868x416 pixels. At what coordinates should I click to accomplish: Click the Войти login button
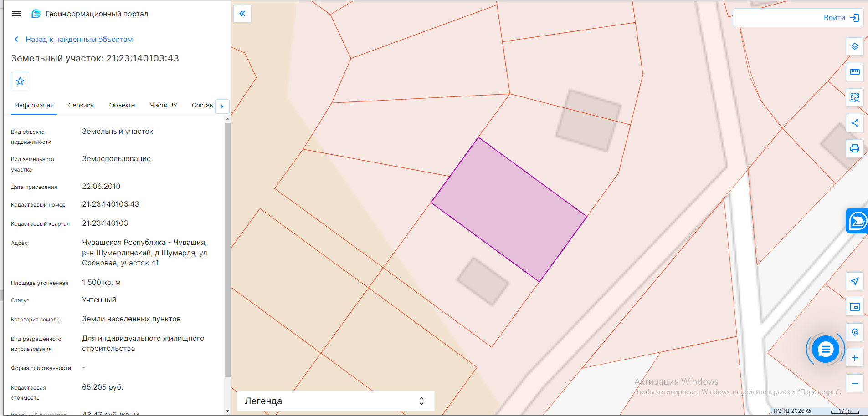pos(841,17)
